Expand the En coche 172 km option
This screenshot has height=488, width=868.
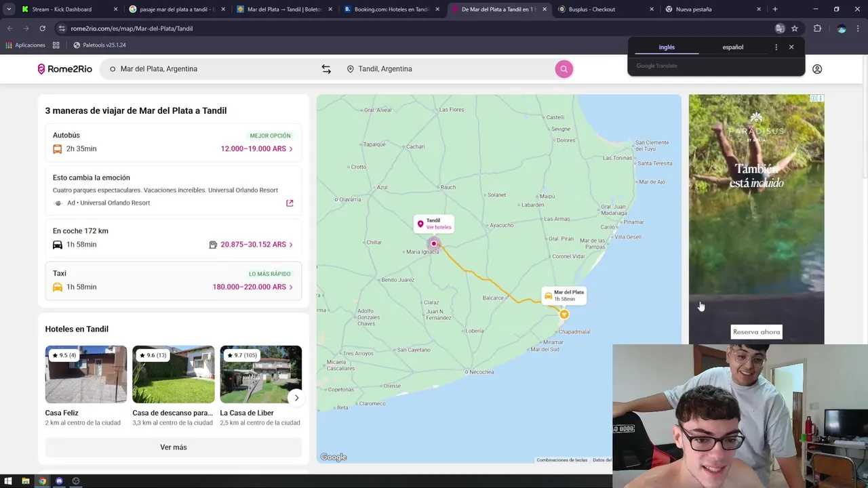point(173,238)
